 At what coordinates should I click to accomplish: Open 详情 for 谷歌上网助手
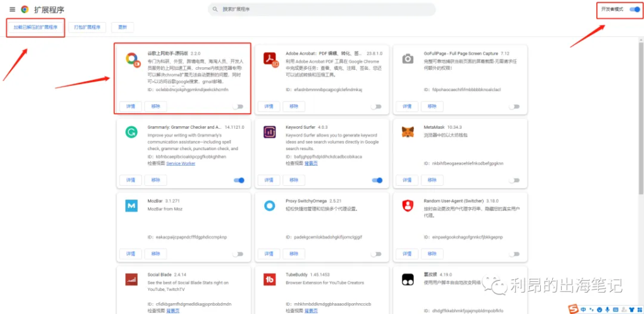[x=131, y=107]
